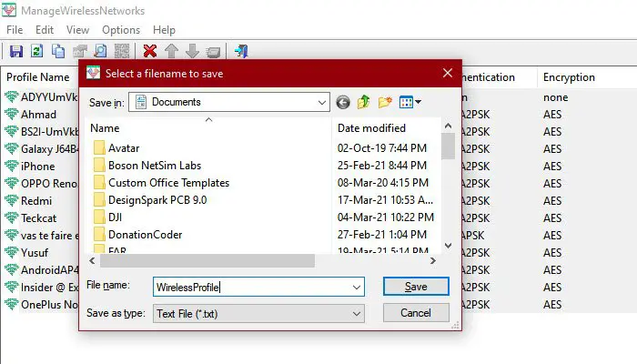Click the Encryption column header
Viewport: 637px width, 364px height.
pyautogui.click(x=569, y=77)
